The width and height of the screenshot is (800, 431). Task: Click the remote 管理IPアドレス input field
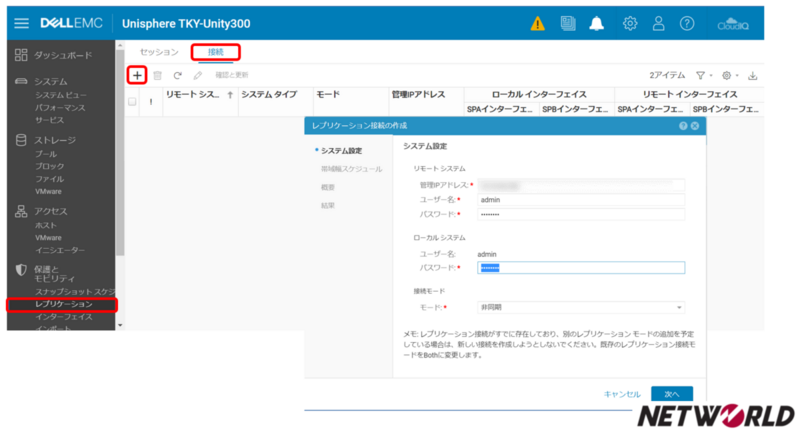[581, 185]
